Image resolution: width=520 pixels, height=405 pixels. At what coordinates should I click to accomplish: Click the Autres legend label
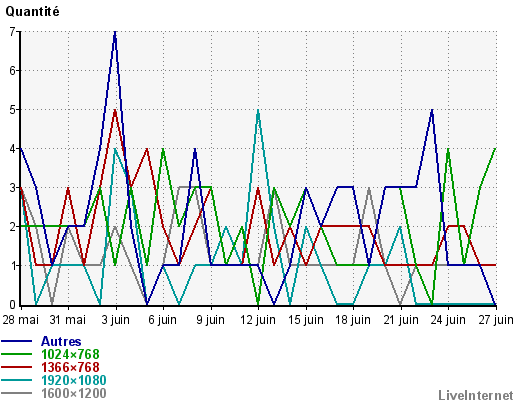pyautogui.click(x=61, y=341)
